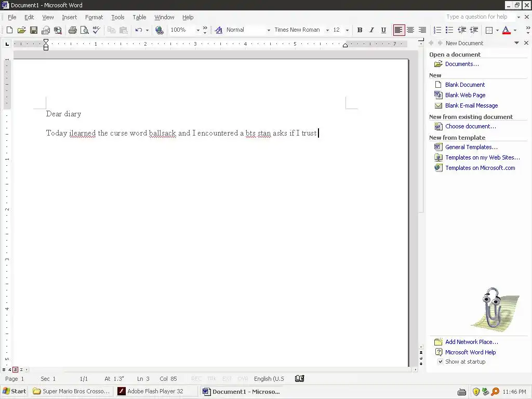The width and height of the screenshot is (532, 399).
Task: Open the Undo history dropdown arrow
Action: point(147,30)
